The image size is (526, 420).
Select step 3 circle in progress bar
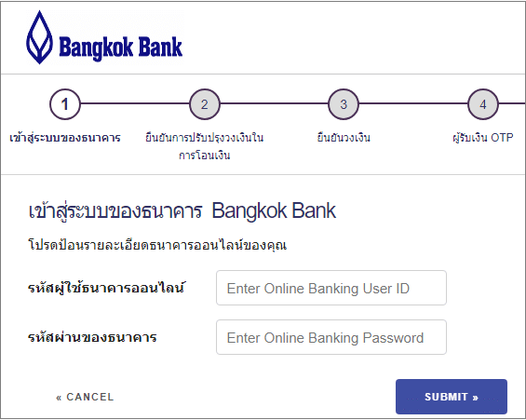[x=344, y=104]
